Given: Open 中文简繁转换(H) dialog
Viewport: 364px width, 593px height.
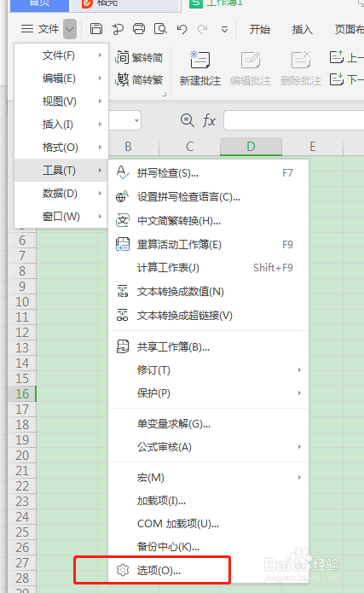Looking at the screenshot, I should 209,220.
